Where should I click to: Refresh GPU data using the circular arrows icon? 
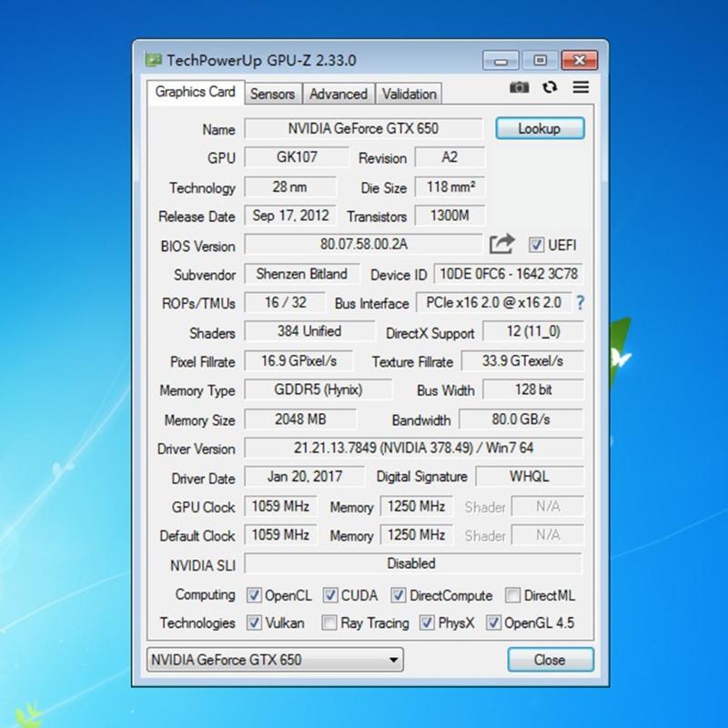[x=549, y=87]
